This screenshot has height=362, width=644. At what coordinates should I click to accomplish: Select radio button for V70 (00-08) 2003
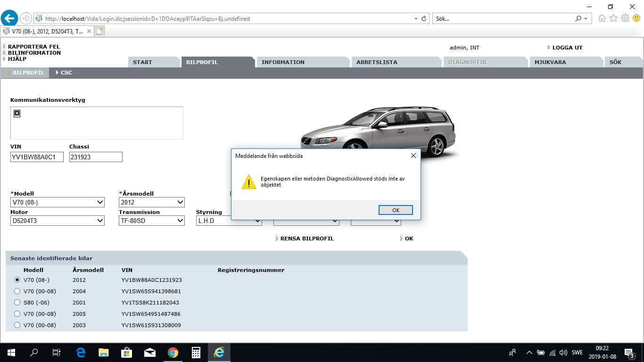pyautogui.click(x=17, y=325)
